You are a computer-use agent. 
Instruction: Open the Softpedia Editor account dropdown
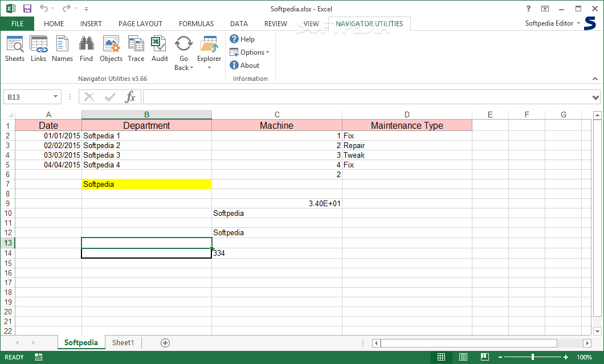pos(553,23)
